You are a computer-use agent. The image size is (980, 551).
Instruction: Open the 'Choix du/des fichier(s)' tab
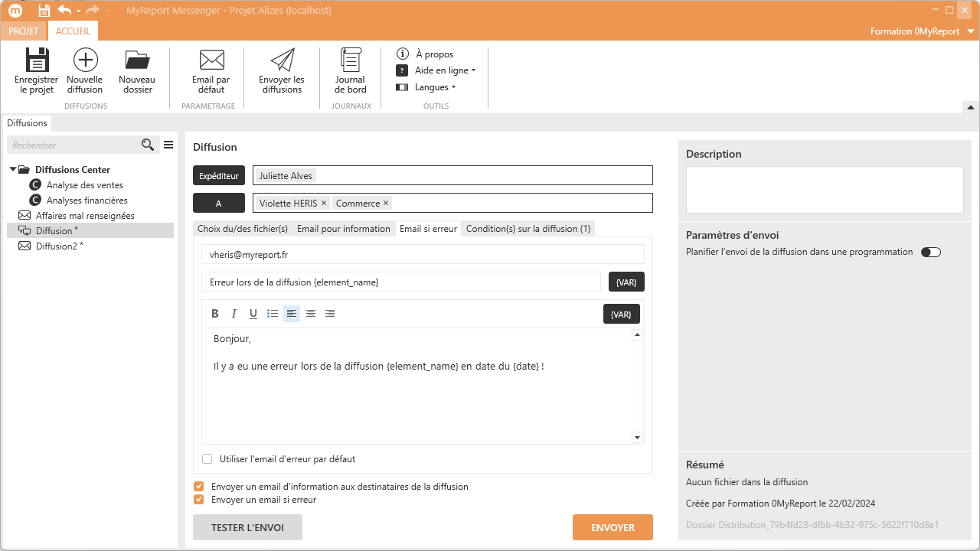[x=243, y=229]
